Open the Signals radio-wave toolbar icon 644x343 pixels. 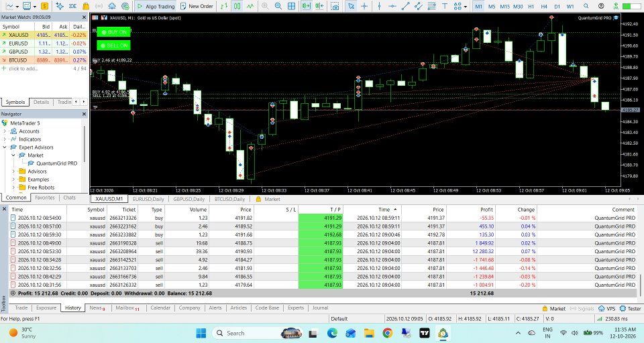tap(99, 6)
